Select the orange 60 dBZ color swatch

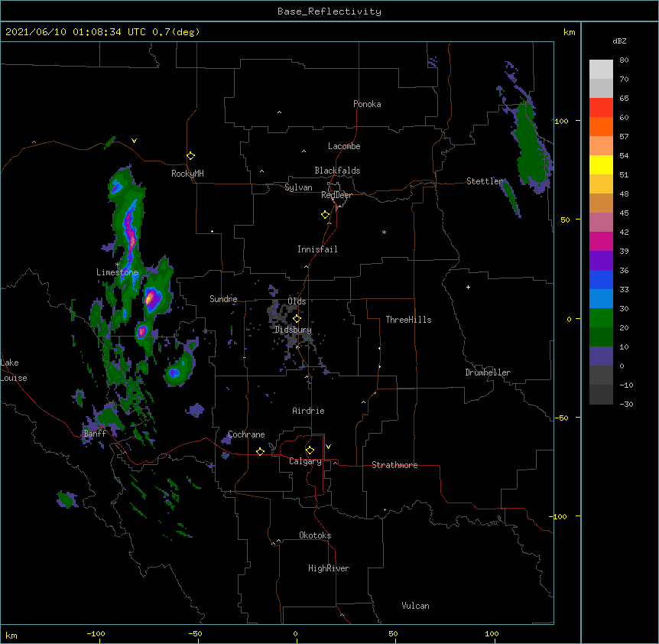(x=601, y=126)
